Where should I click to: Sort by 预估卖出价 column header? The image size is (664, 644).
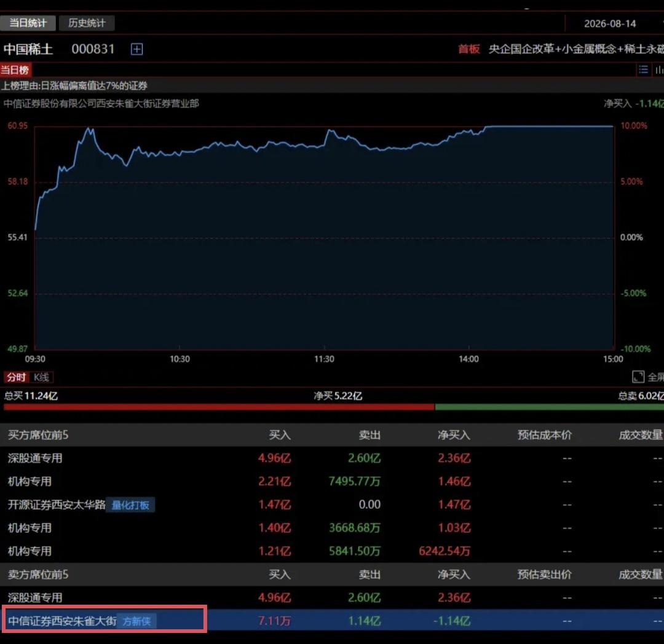coord(545,575)
